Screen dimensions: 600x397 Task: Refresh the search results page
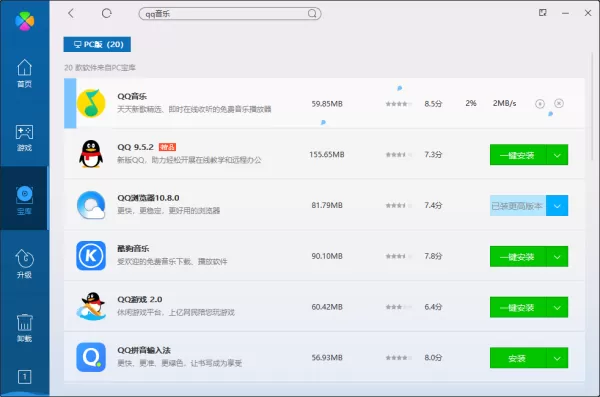tap(106, 13)
